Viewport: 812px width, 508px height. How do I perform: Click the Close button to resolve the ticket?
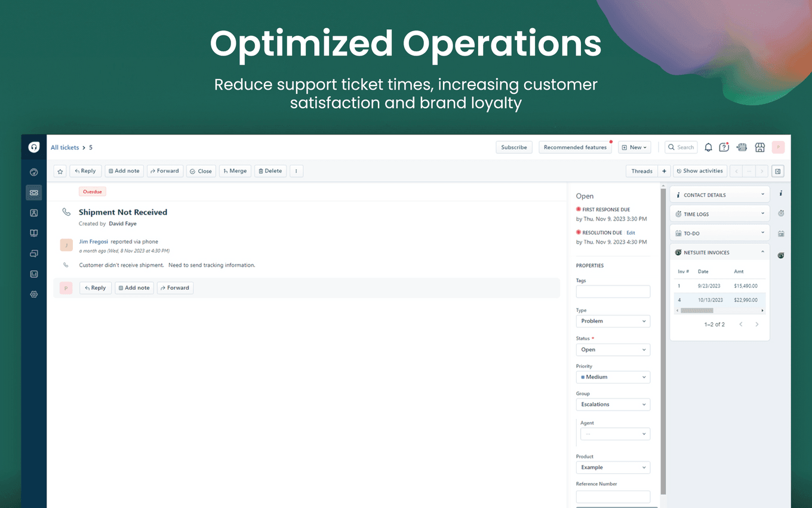(x=201, y=171)
